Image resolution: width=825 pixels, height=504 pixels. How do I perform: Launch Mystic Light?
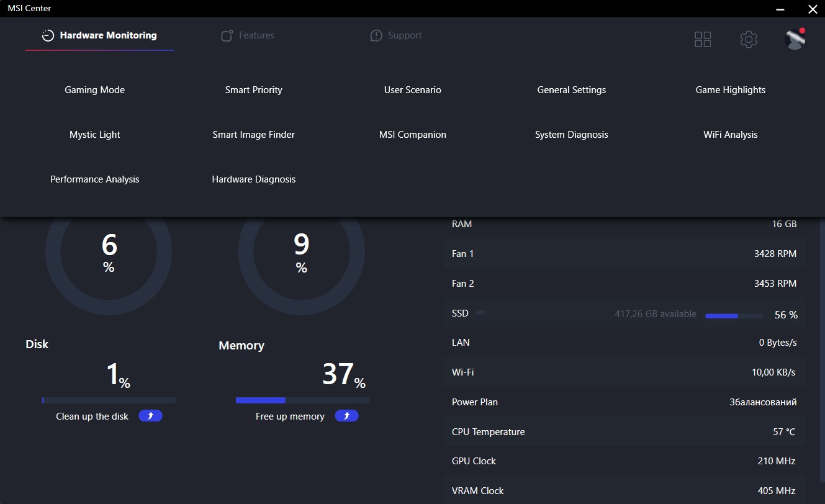[94, 135]
